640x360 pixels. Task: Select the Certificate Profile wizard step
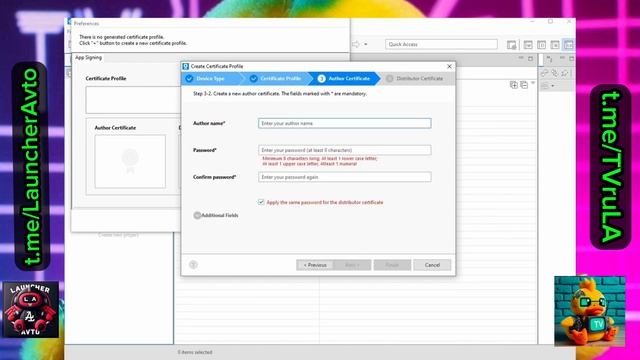point(277,78)
